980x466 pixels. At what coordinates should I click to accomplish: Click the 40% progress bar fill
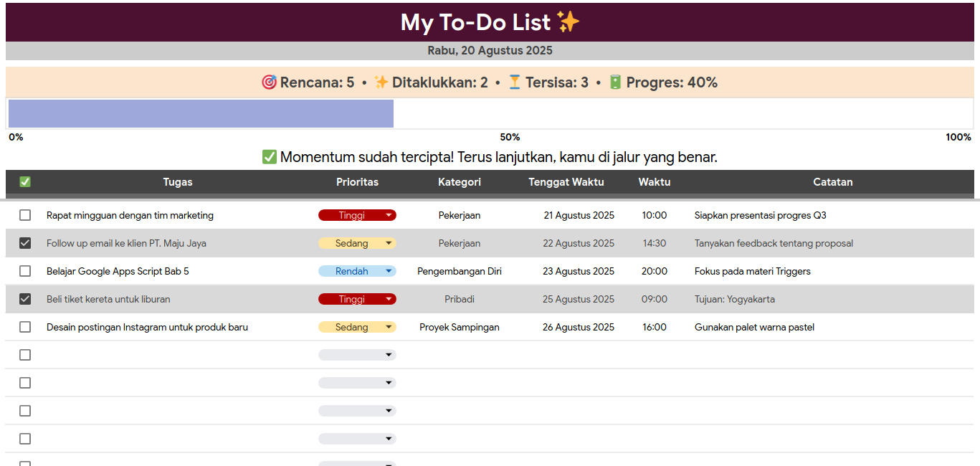pos(201,113)
